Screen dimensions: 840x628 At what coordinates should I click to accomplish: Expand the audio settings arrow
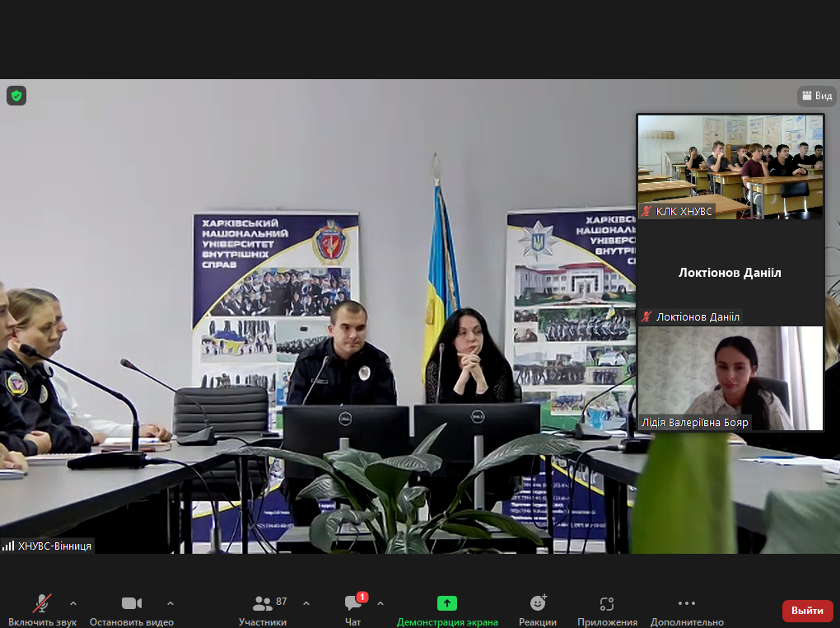(x=73, y=603)
